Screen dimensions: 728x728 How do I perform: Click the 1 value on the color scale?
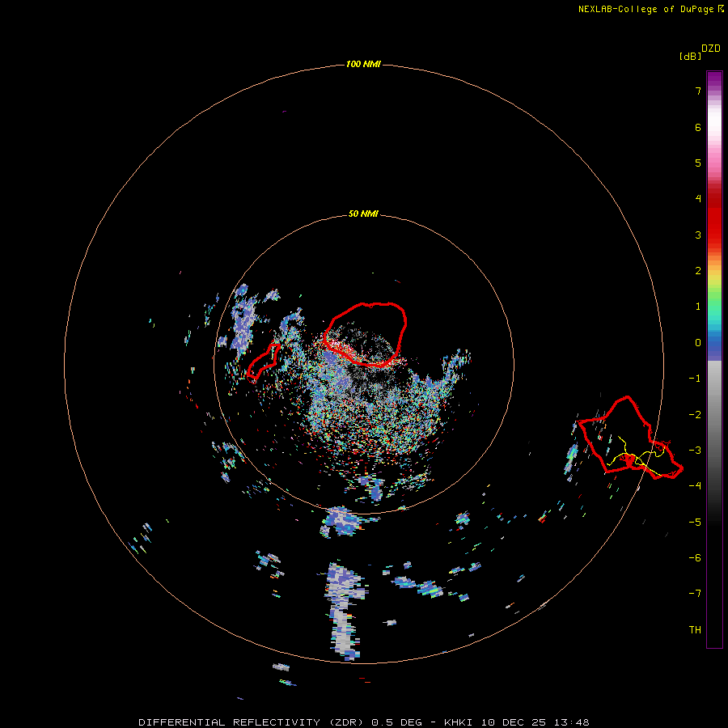click(x=698, y=307)
